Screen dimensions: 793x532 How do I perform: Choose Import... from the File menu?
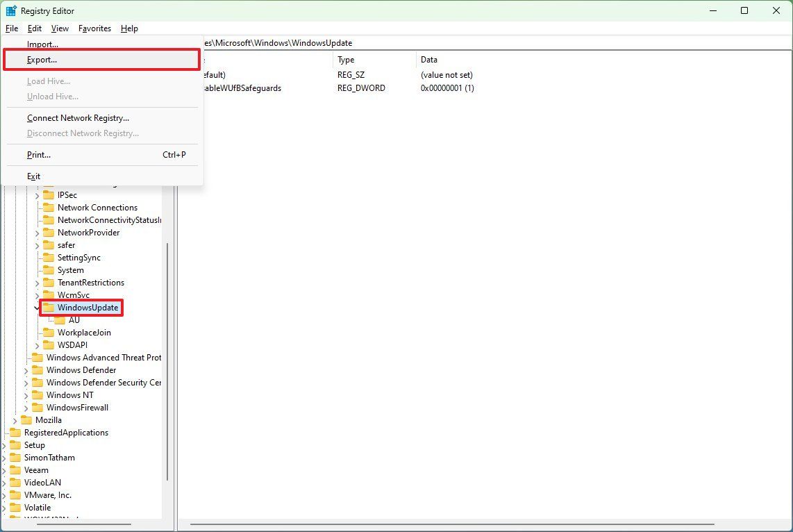[42, 44]
